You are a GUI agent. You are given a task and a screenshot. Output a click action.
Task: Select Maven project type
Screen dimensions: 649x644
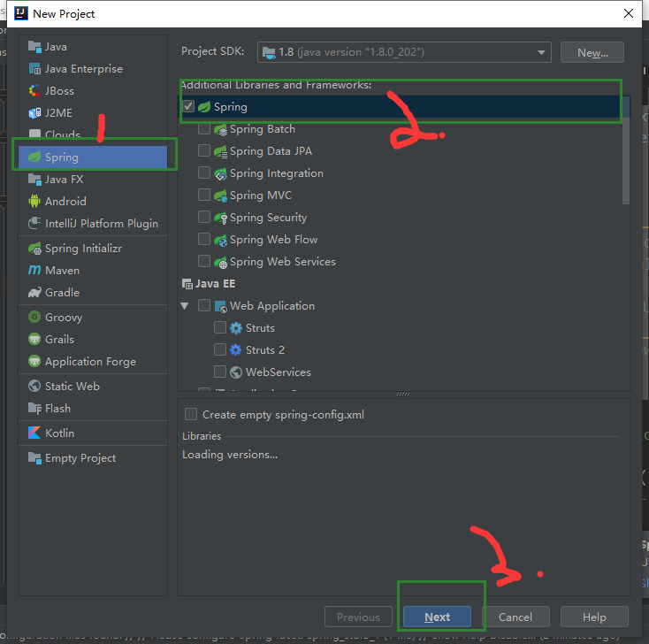coord(93,271)
